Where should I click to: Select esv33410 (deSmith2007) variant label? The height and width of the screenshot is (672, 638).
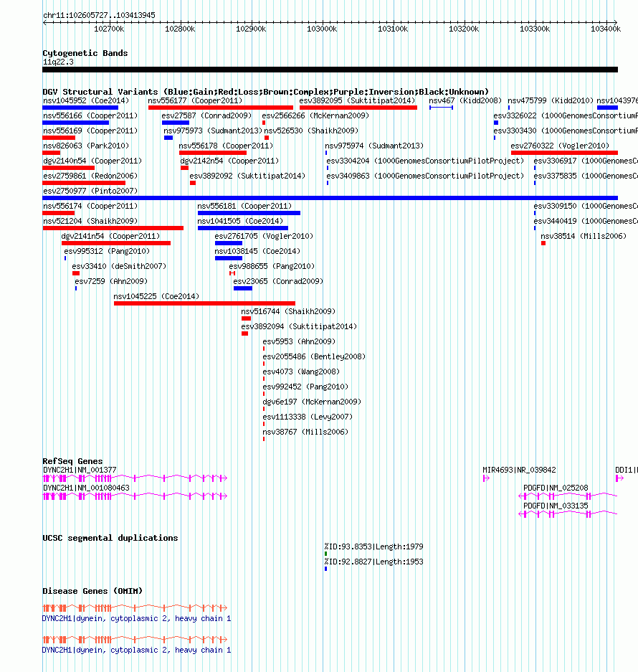[119, 266]
